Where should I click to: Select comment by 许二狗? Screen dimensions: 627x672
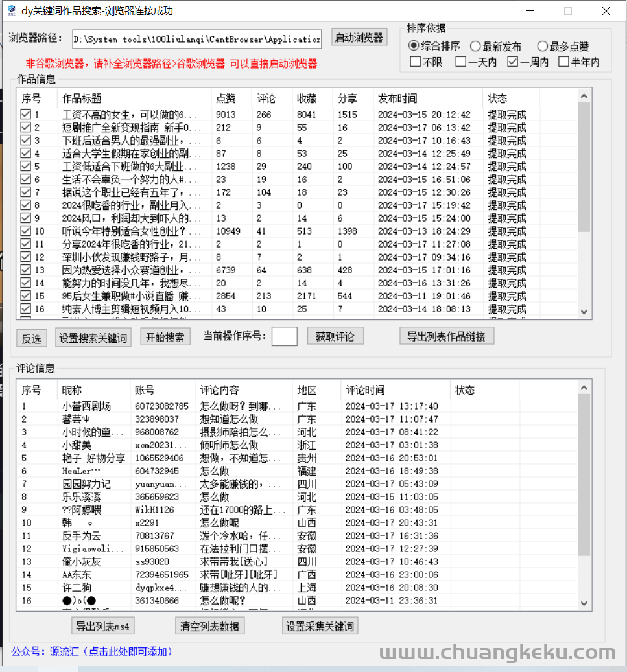(x=77, y=588)
